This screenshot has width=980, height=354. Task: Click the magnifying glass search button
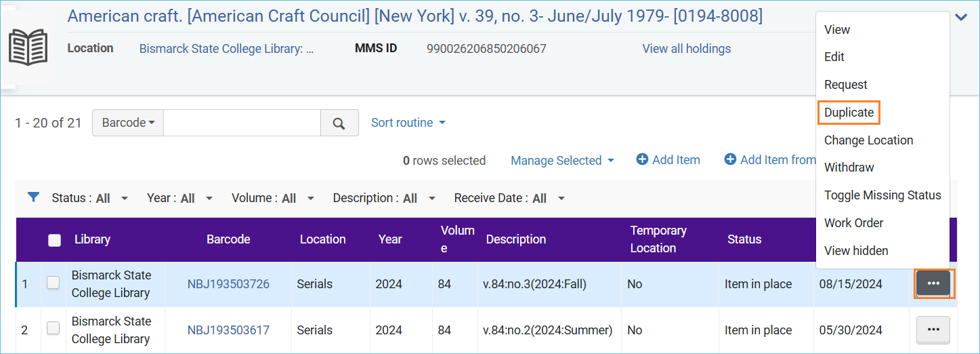pos(339,123)
